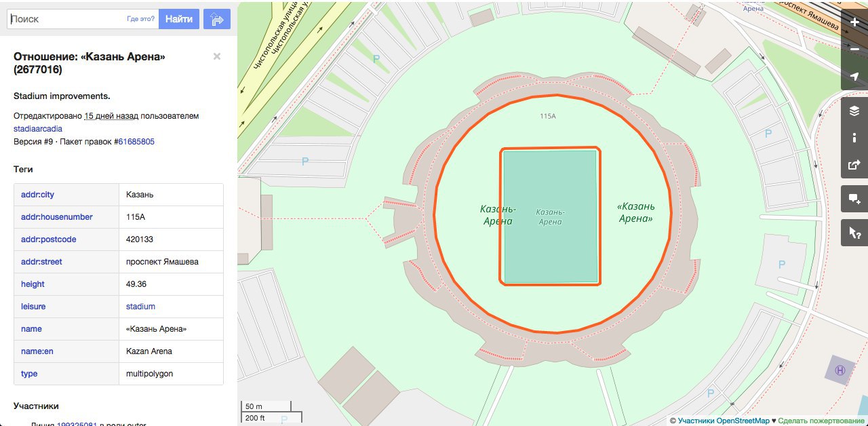Screen dimensions: 868x426
Task: Click the Найти search button
Action: [x=179, y=19]
